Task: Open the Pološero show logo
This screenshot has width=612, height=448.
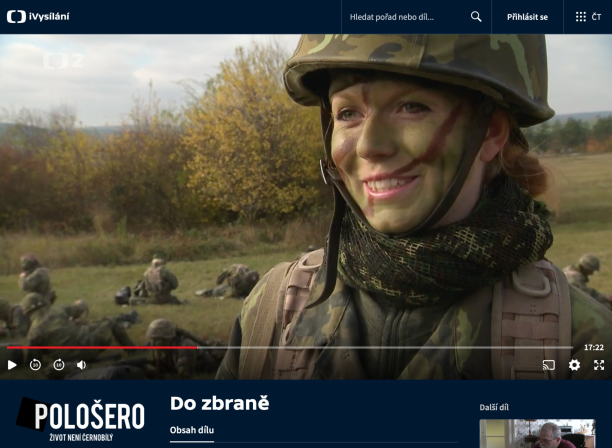Action: 80,419
